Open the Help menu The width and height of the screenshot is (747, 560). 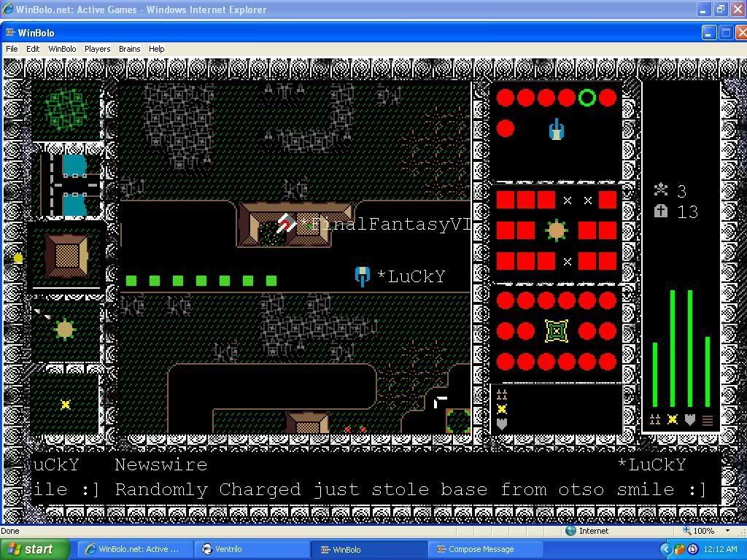156,49
